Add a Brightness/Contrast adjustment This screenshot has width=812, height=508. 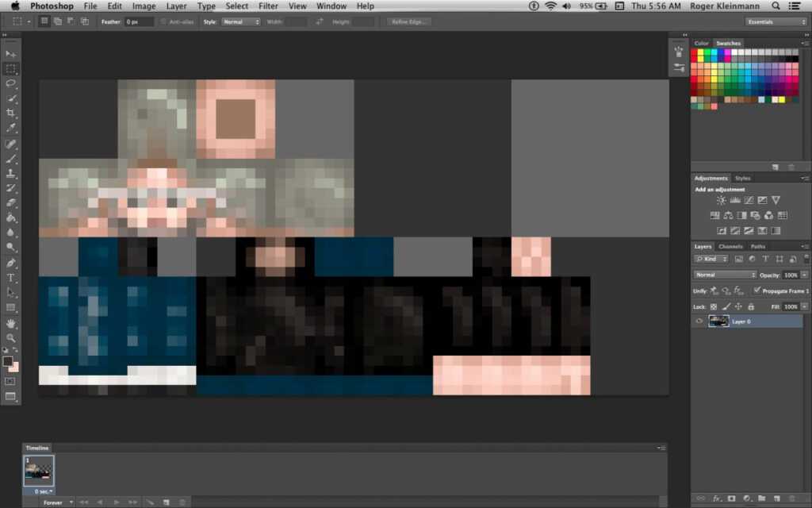(720, 200)
